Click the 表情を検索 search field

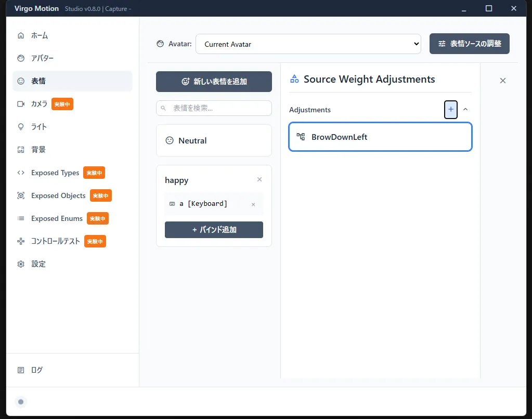coord(214,108)
